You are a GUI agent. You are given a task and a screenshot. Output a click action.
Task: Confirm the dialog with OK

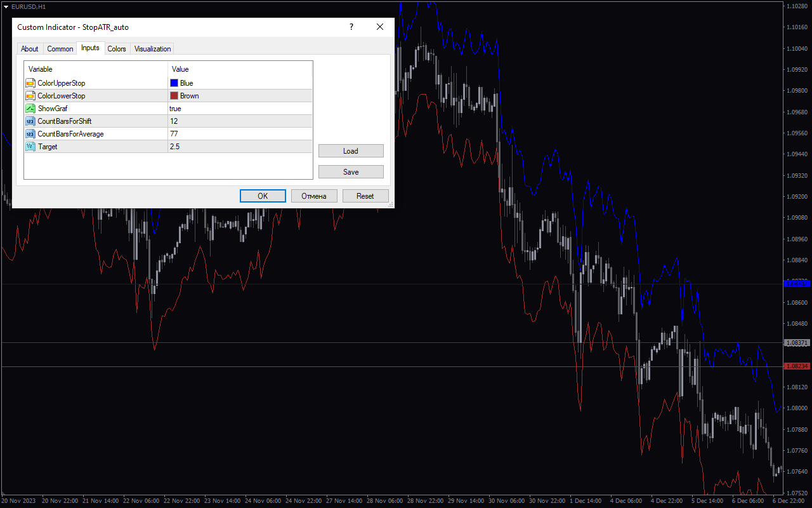pos(263,196)
